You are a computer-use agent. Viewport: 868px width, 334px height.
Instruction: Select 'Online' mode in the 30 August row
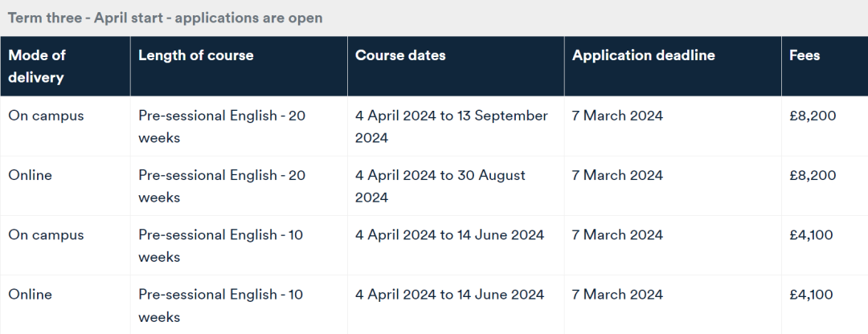click(x=30, y=175)
